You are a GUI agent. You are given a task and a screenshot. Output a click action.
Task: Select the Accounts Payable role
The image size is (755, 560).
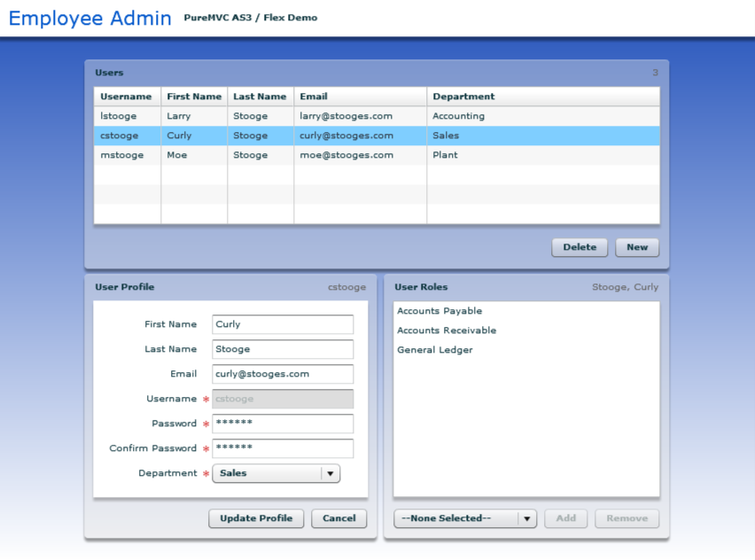click(526, 311)
